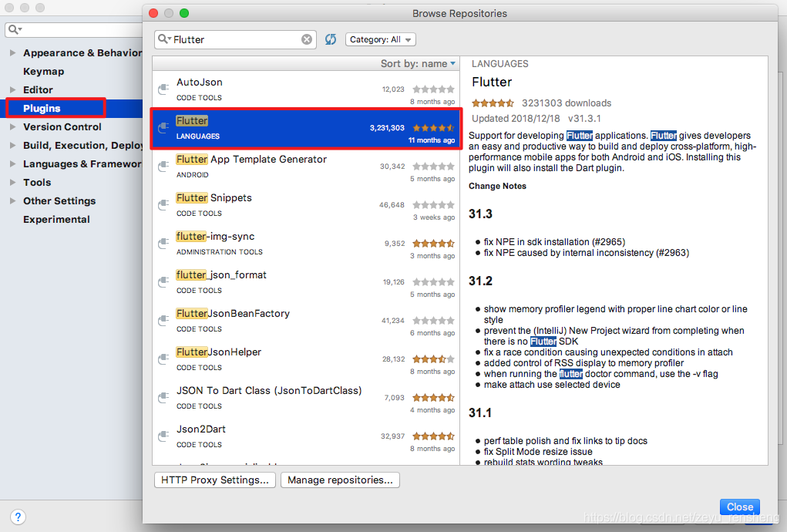Expand Appearance & Behavior settings
This screenshot has height=532, width=787.
pyautogui.click(x=12, y=52)
